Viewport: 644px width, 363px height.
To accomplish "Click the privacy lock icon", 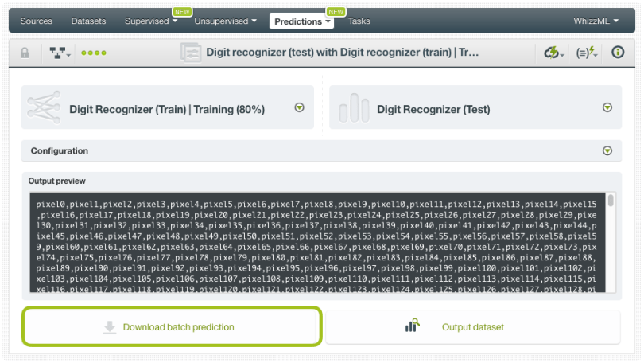I will coord(25,53).
